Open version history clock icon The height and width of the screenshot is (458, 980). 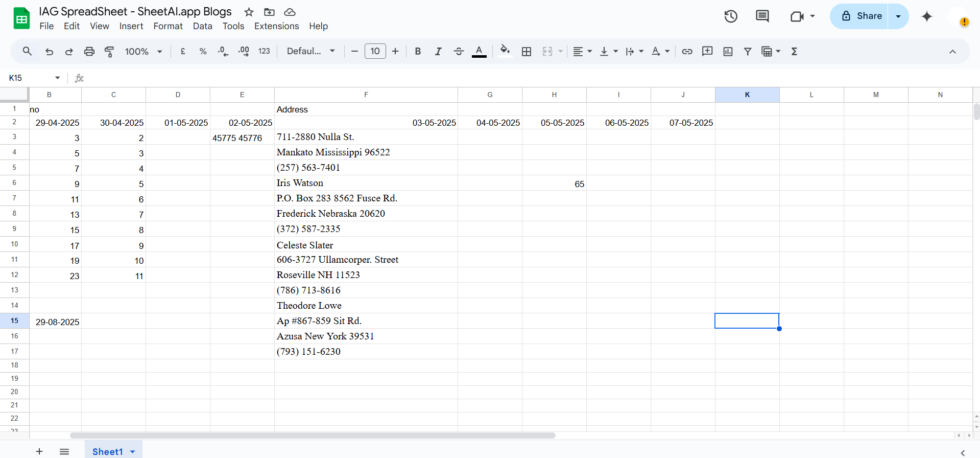[731, 16]
